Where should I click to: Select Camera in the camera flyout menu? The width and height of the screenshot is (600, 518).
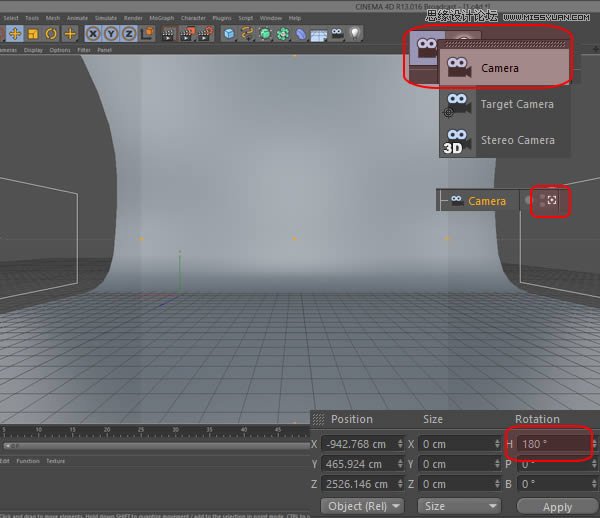[500, 68]
